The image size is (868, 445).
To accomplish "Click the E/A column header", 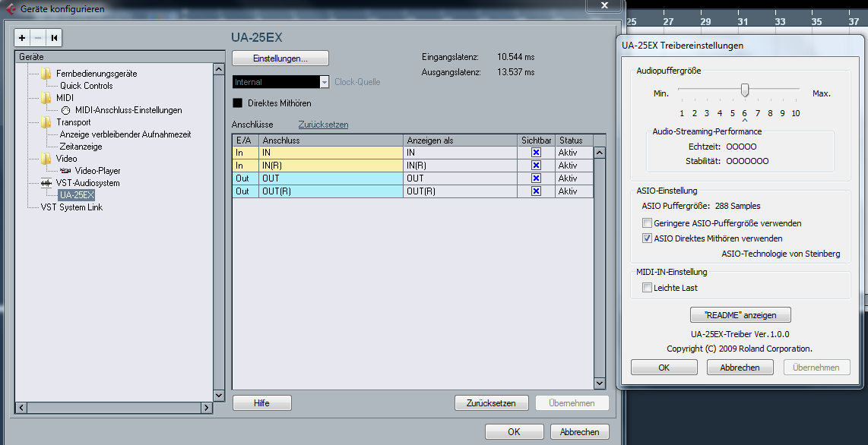I will (246, 140).
